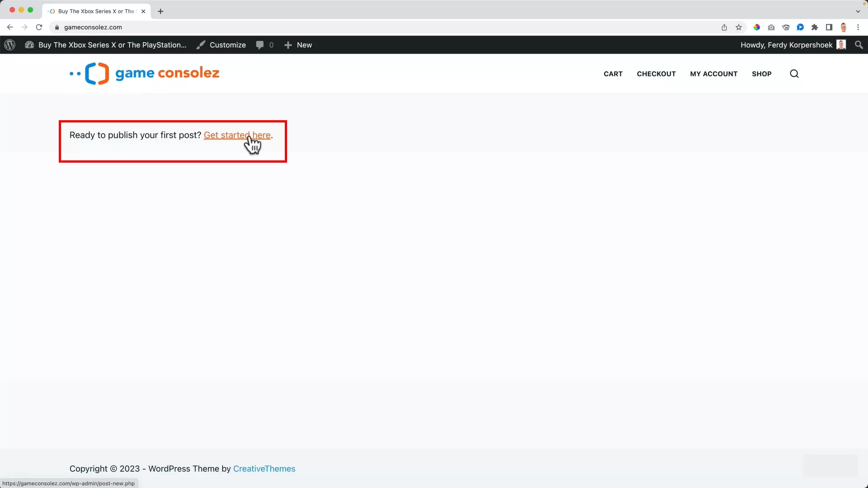Open the Get started here link

[237, 135]
